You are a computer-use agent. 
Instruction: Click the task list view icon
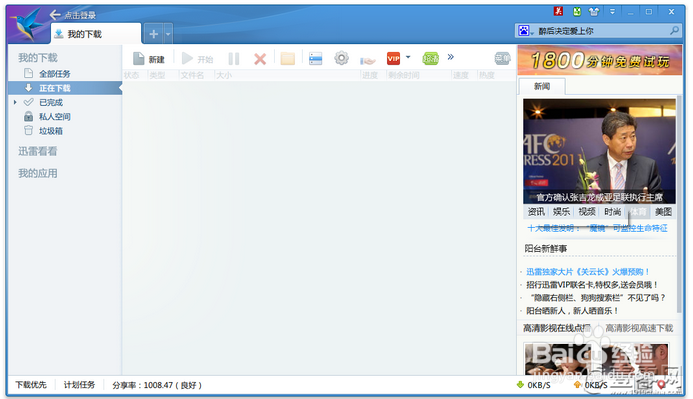(316, 58)
